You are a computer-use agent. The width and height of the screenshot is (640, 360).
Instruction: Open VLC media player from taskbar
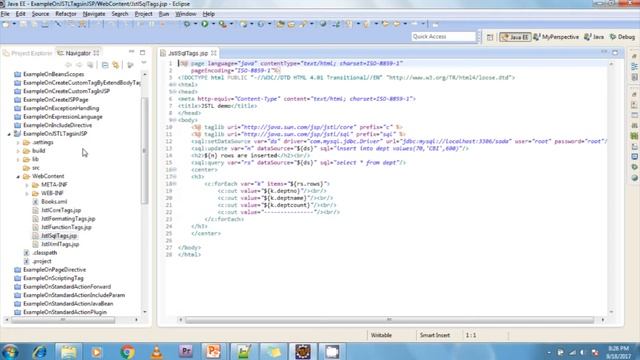(157, 351)
